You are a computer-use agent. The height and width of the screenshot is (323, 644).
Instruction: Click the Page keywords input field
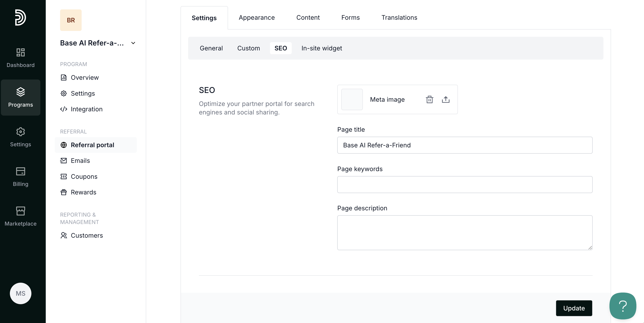click(464, 184)
